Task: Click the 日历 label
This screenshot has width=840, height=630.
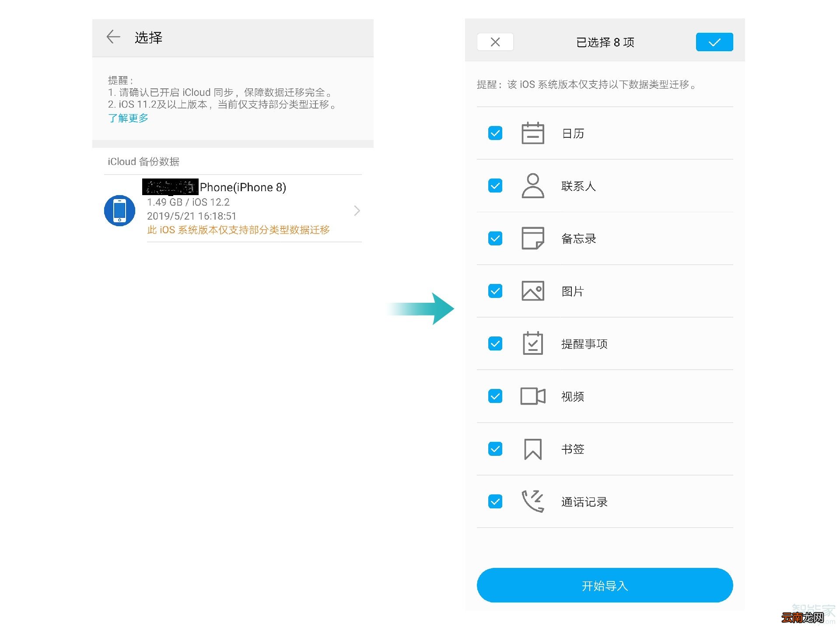Action: click(573, 133)
